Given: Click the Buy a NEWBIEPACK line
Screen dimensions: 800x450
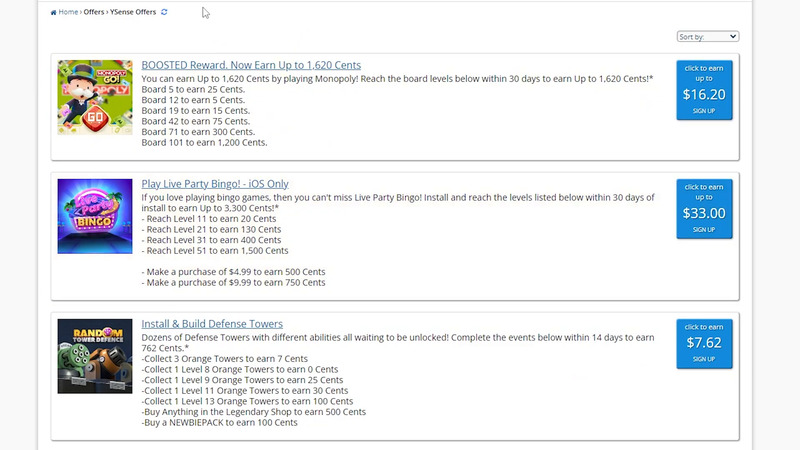Looking at the screenshot, I should [x=220, y=422].
